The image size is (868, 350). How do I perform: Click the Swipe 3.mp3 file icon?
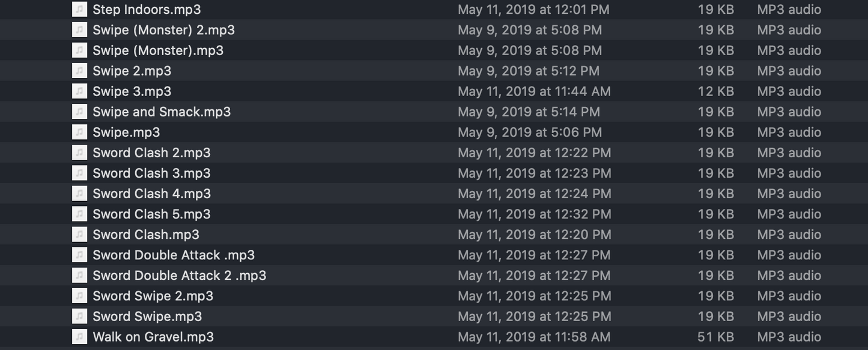point(79,91)
